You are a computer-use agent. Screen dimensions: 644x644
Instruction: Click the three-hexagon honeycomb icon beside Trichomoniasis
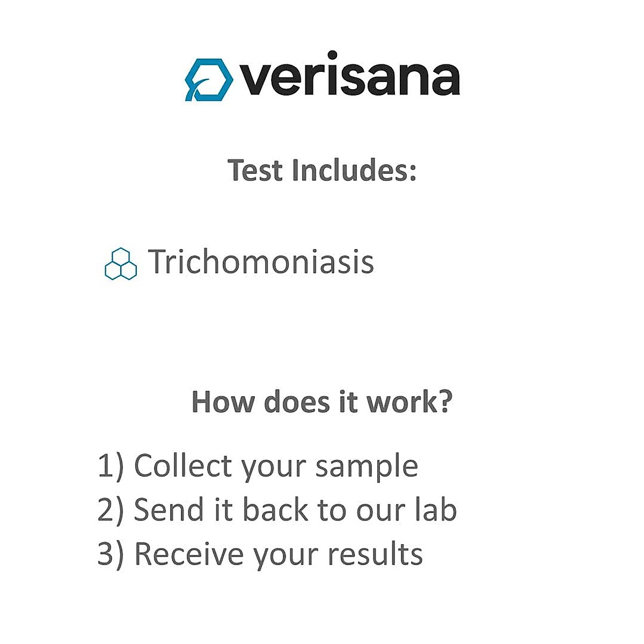pos(120,264)
